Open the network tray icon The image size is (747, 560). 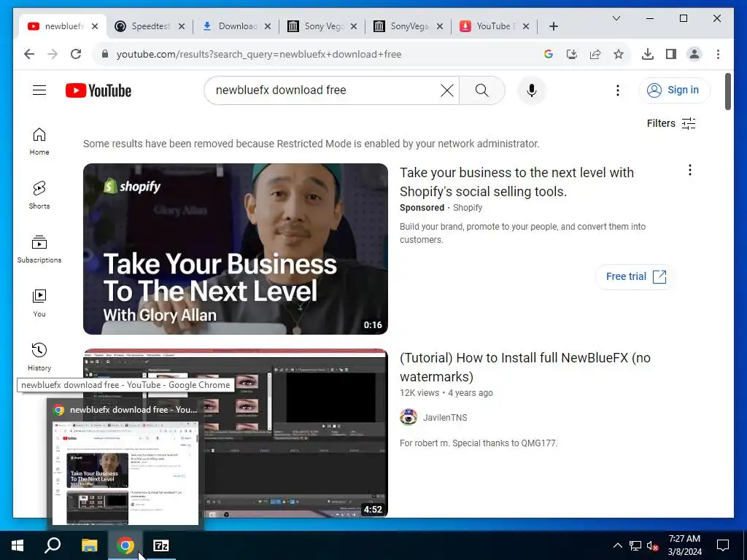pos(635,545)
